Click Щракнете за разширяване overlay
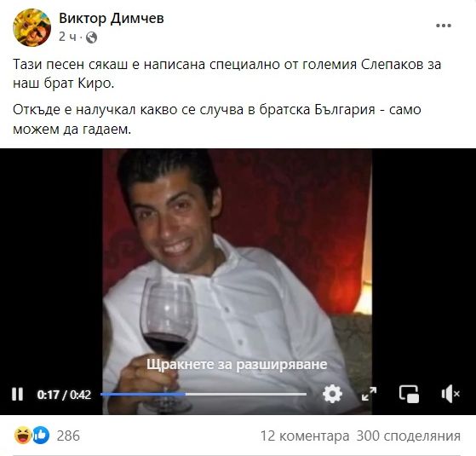476x456 pixels. (x=237, y=364)
